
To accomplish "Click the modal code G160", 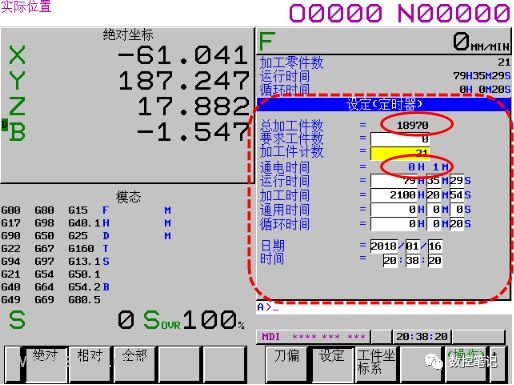I will [81, 249].
